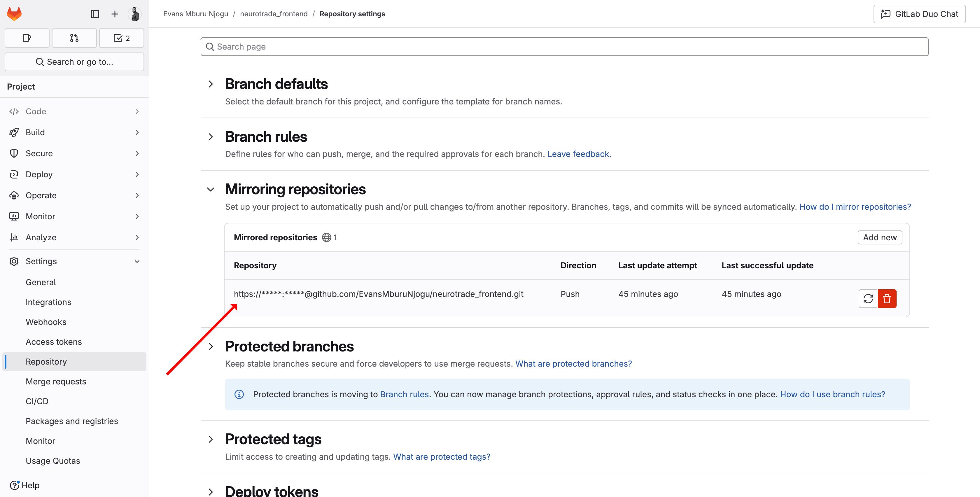This screenshot has height=497, width=980.
Task: Expand the Protected tags section
Action: tap(211, 440)
